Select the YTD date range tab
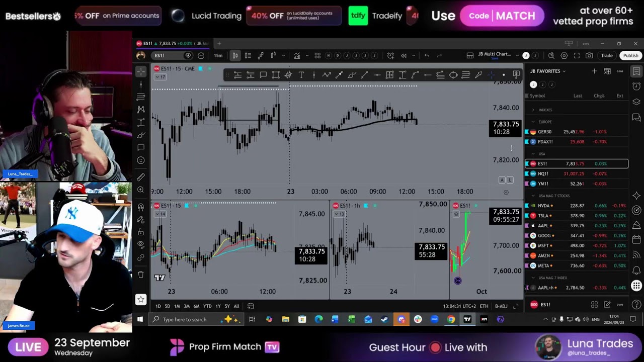 [x=207, y=306]
